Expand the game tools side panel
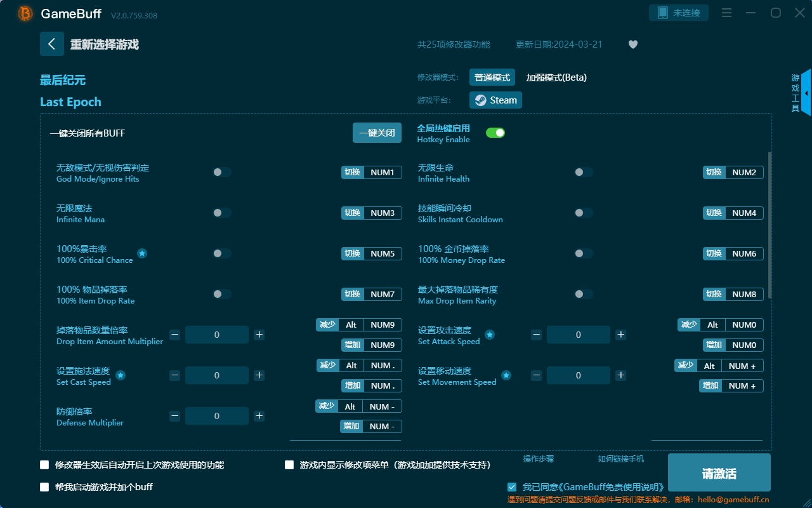This screenshot has height=508, width=812. point(806,93)
